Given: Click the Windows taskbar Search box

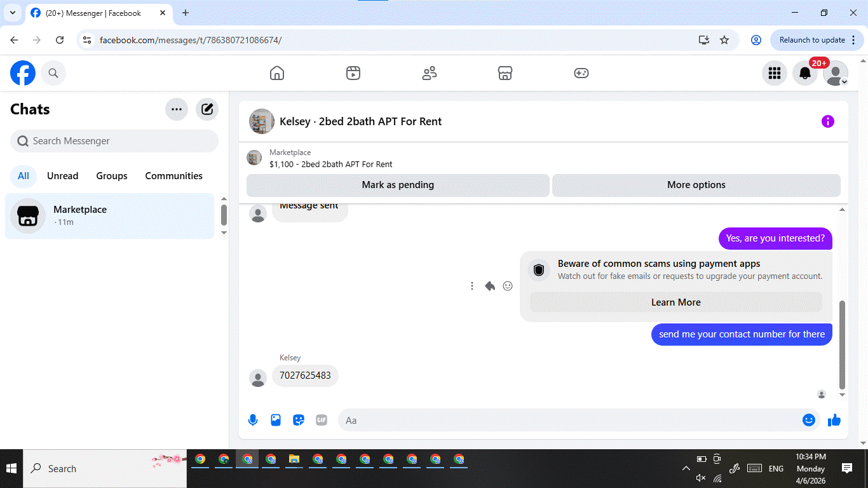Looking at the screenshot, I should point(105,469).
